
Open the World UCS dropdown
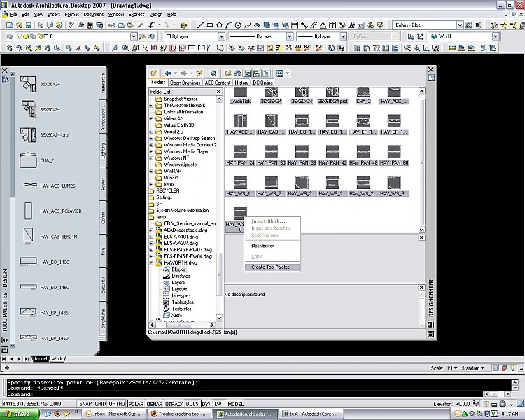[x=496, y=36]
